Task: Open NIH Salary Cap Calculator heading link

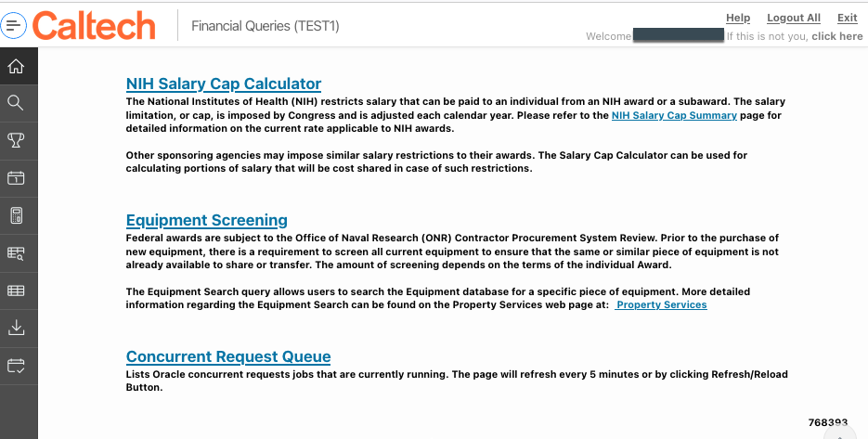Action: (x=223, y=84)
